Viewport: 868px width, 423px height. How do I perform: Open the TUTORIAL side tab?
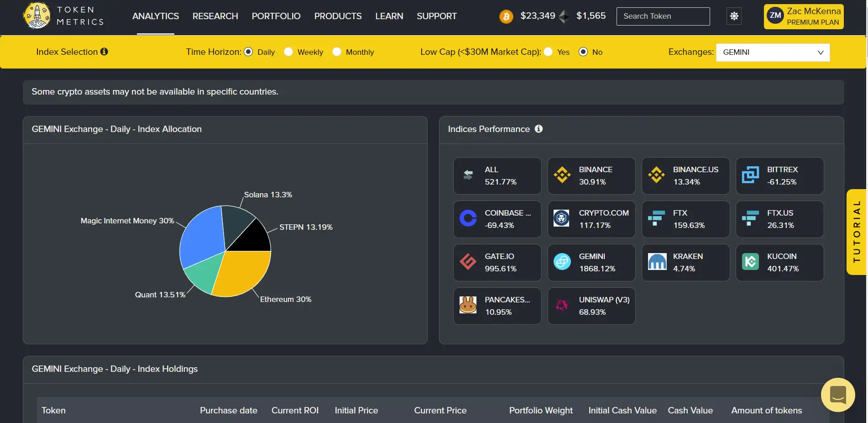(x=857, y=232)
